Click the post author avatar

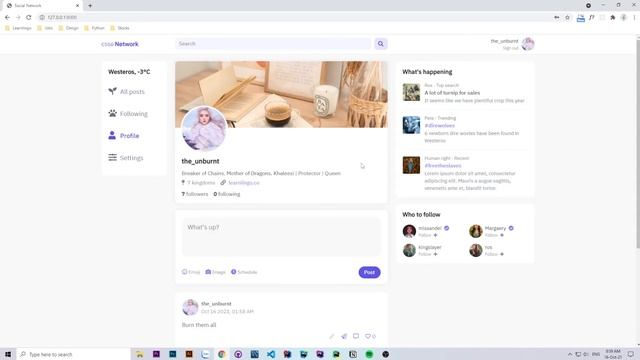coord(190,307)
